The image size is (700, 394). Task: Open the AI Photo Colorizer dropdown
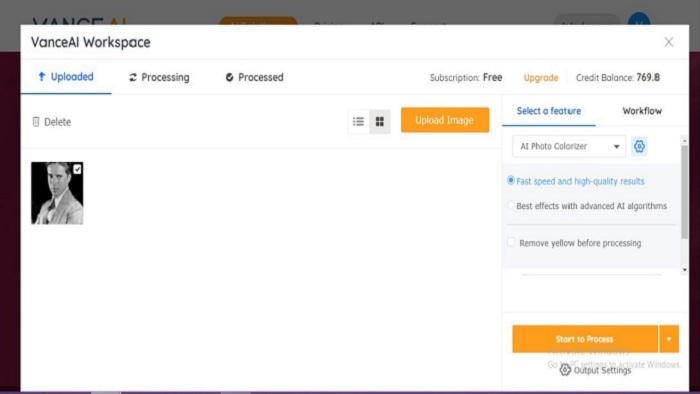tap(569, 146)
